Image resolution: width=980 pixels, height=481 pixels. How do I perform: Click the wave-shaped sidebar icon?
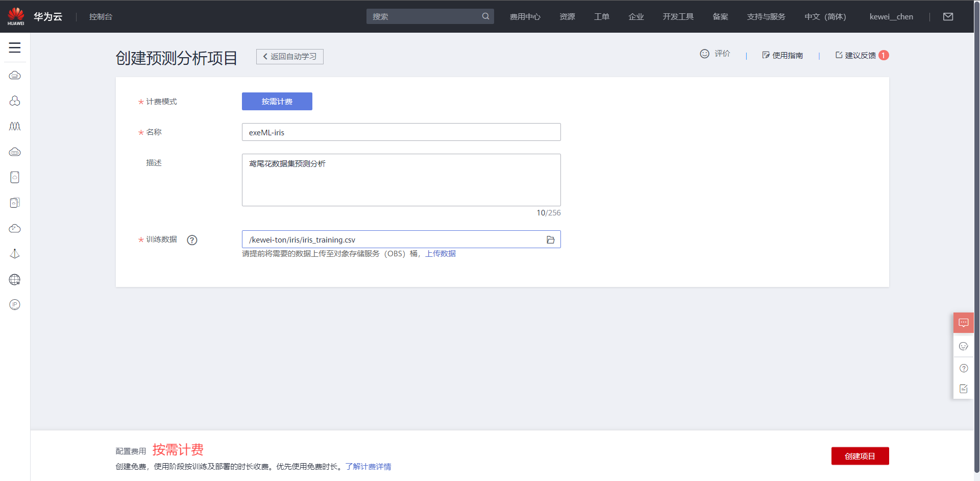pyautogui.click(x=15, y=126)
